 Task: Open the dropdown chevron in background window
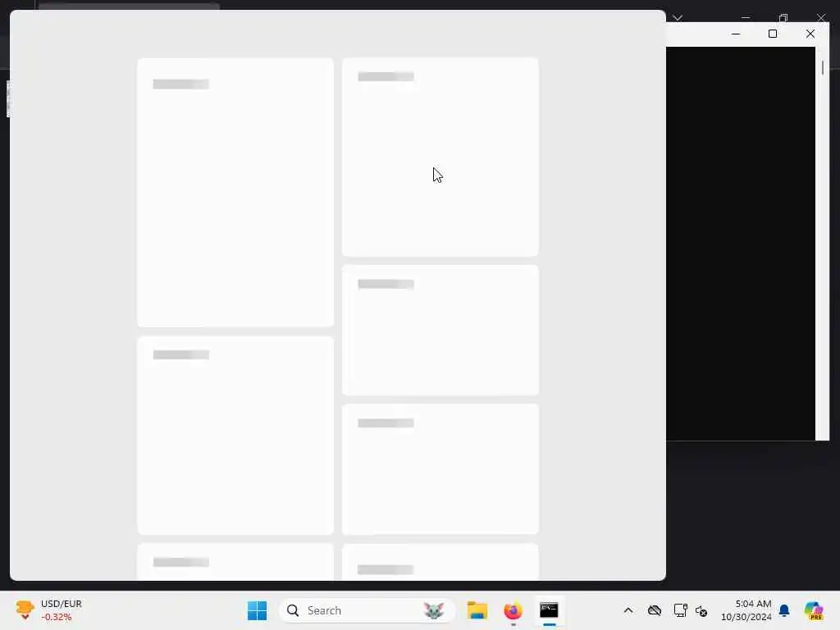click(x=678, y=18)
